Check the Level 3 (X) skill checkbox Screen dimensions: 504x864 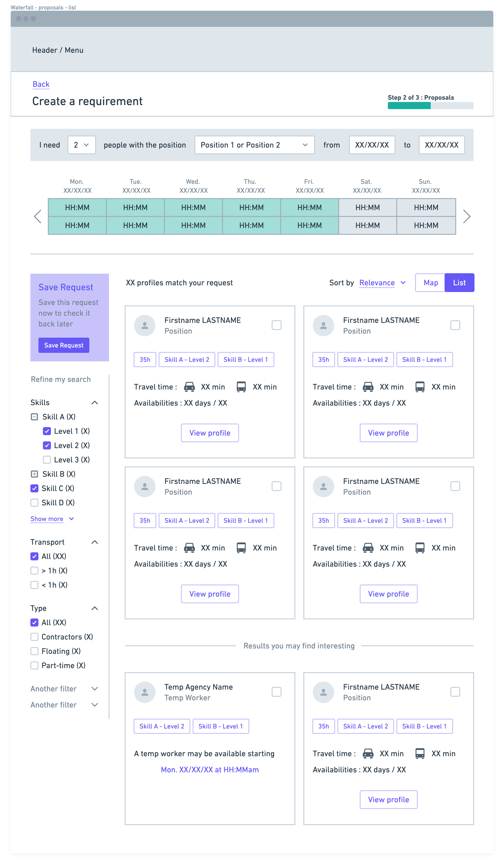click(47, 460)
